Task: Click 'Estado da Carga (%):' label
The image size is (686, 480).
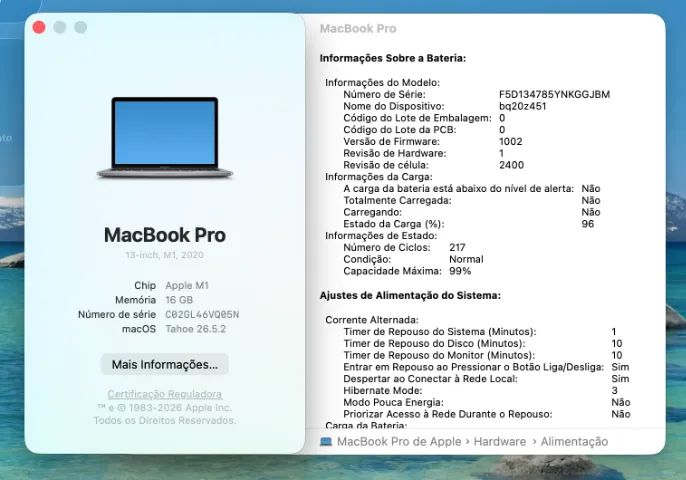Action: point(394,224)
